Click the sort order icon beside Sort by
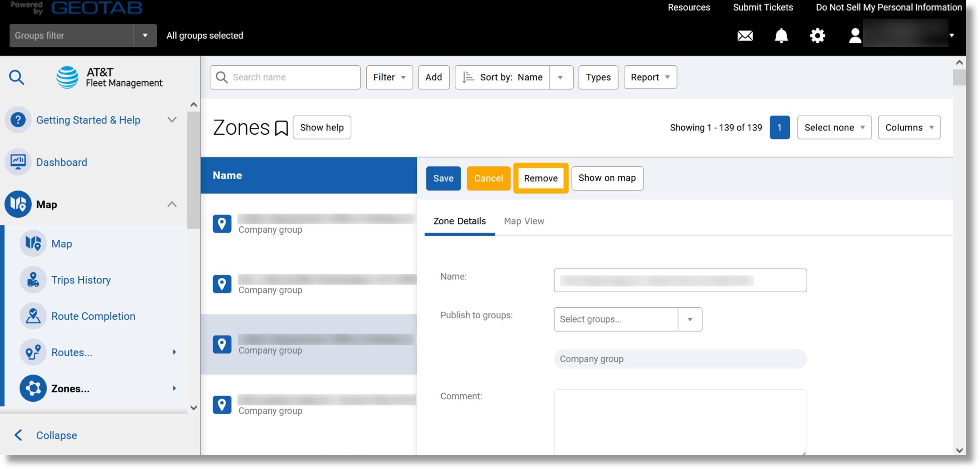Viewport: 980px width, 469px height. point(468,77)
